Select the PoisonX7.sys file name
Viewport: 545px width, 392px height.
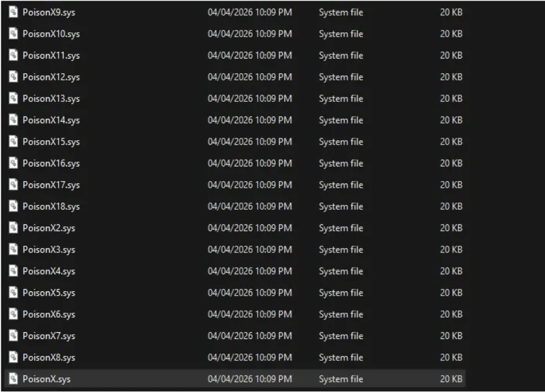coord(49,336)
